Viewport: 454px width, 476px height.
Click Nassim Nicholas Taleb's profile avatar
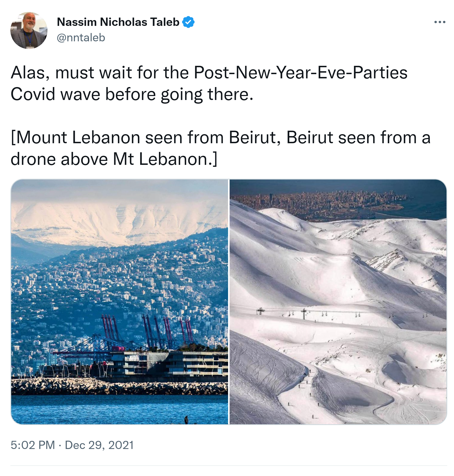tap(29, 30)
